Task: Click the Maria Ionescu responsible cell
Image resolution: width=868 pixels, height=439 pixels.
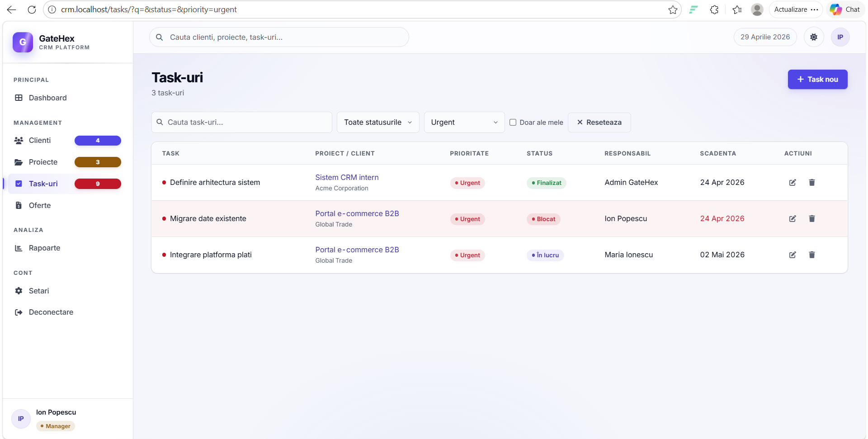Action: coord(629,255)
